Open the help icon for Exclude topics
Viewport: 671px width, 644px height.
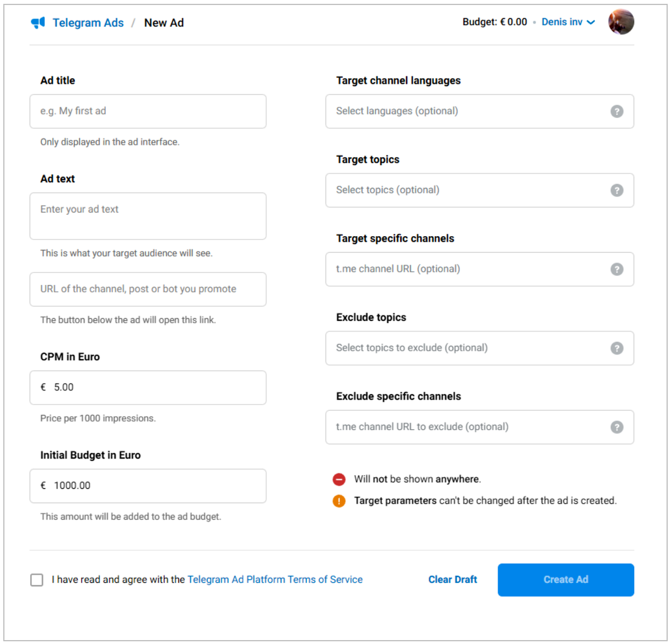(617, 348)
